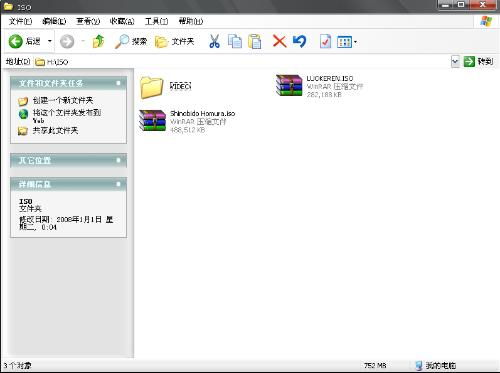Viewport: 500px width, 373px height.
Task: Go up one folder level
Action: coord(98,41)
